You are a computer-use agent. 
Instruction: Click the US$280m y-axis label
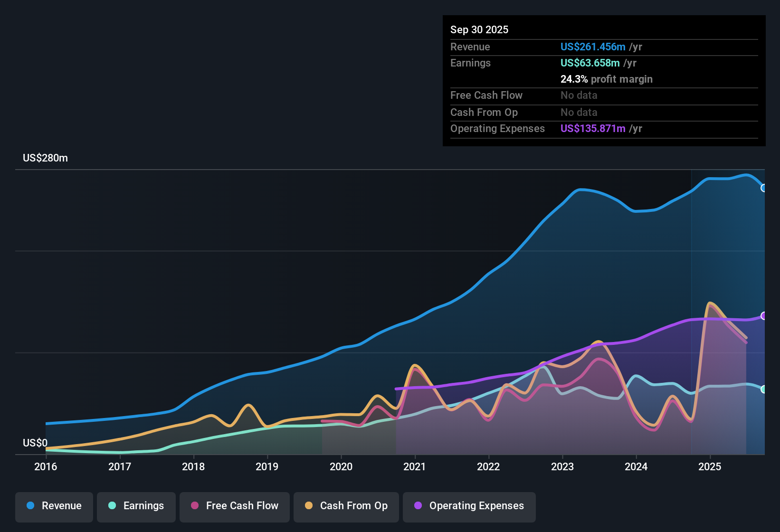click(x=45, y=158)
